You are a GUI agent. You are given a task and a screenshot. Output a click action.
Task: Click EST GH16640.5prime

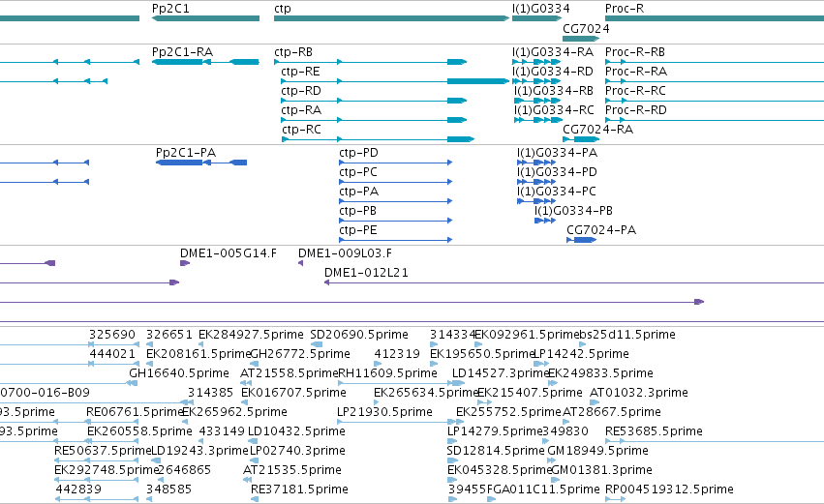[x=179, y=373]
